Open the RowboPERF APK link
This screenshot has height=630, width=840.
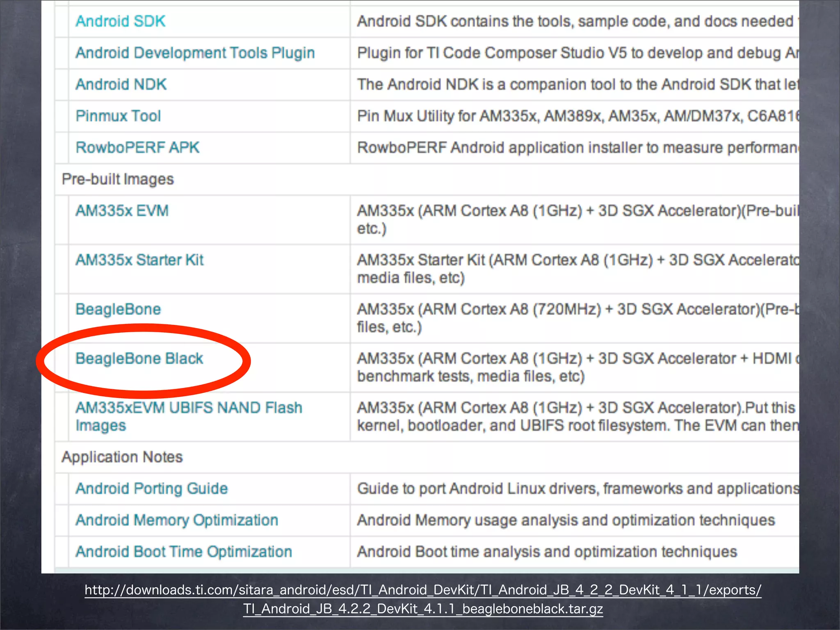tap(137, 148)
